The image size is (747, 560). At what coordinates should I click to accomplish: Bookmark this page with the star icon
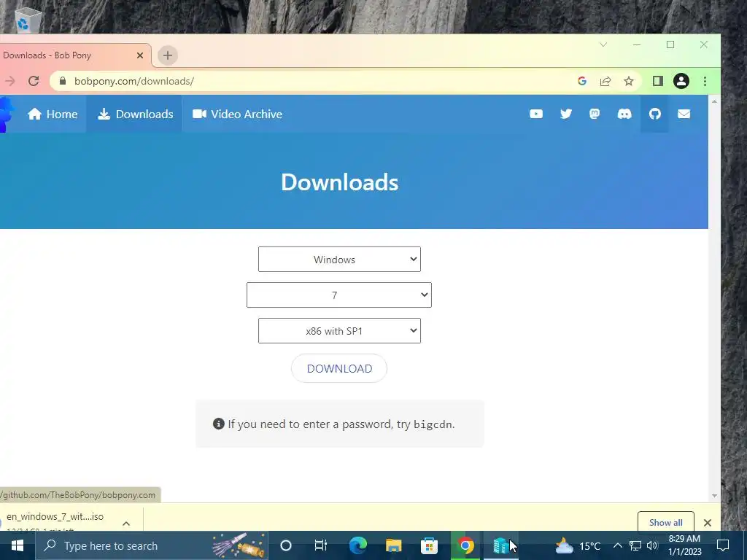pyautogui.click(x=629, y=81)
